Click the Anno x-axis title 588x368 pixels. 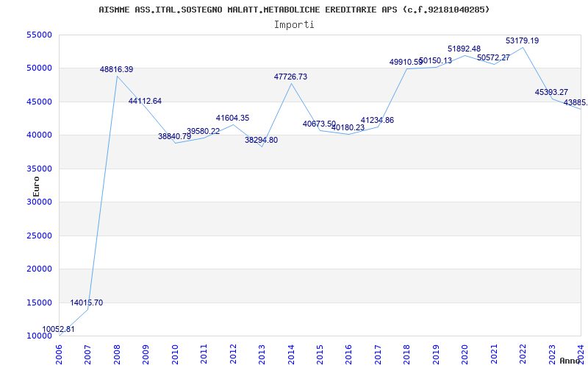tap(570, 361)
